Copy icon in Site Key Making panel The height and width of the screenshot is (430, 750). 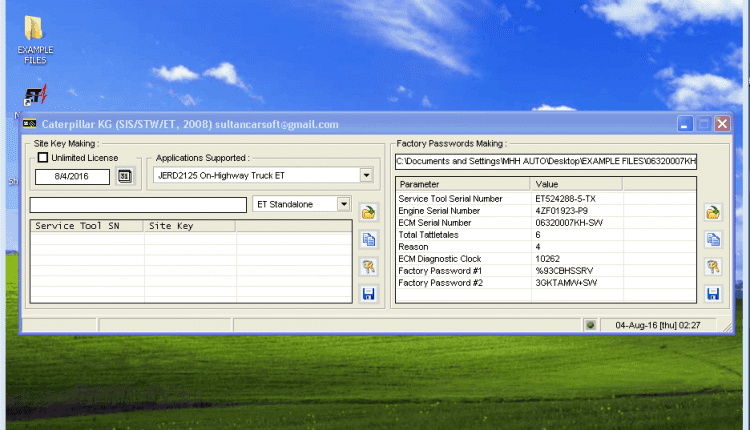click(x=368, y=240)
